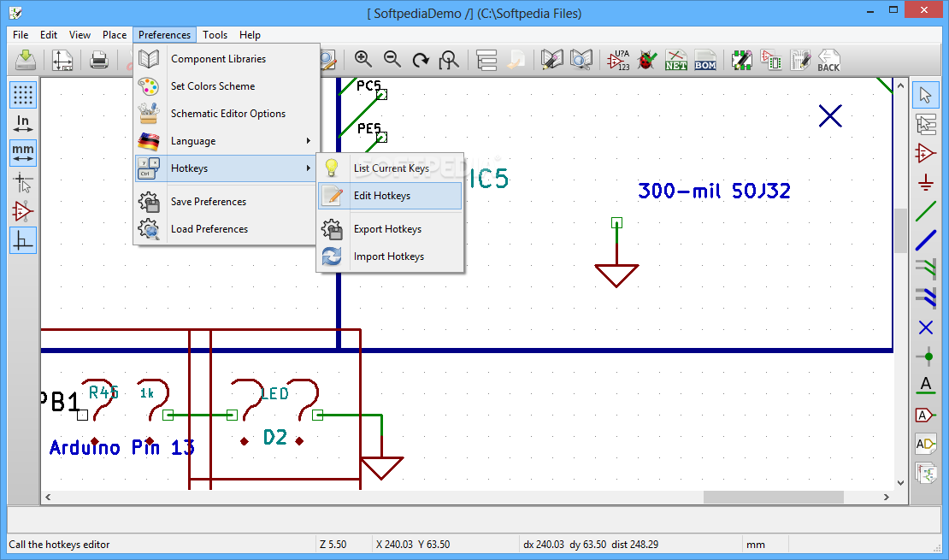Choose Component Libraries from the Preferences menu
The height and width of the screenshot is (560, 949).
click(227, 59)
